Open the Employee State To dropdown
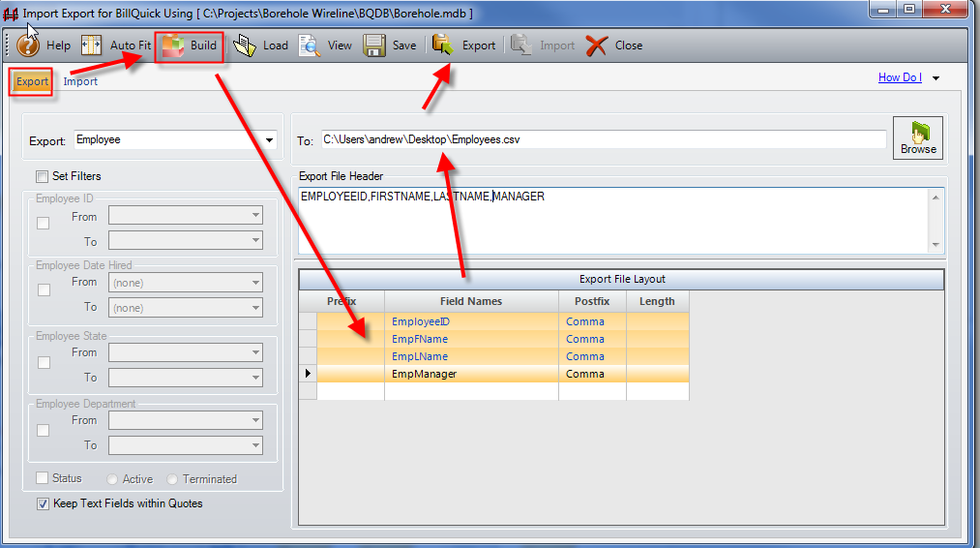The height and width of the screenshot is (548, 980). tap(186, 378)
